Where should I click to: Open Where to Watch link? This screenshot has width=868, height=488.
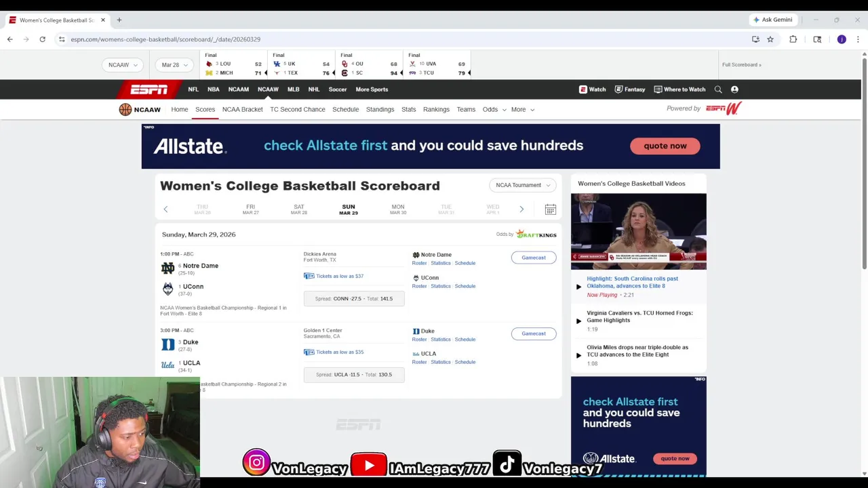point(679,89)
